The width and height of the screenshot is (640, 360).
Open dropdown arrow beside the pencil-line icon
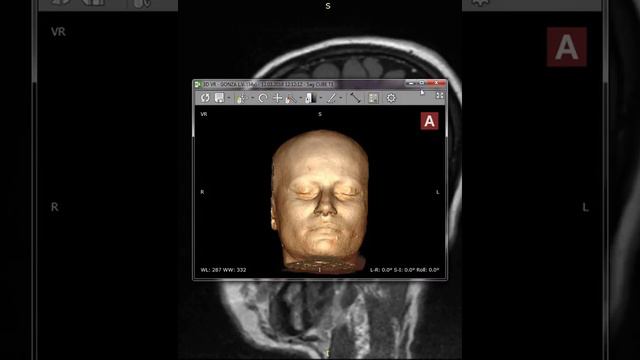[x=340, y=98]
